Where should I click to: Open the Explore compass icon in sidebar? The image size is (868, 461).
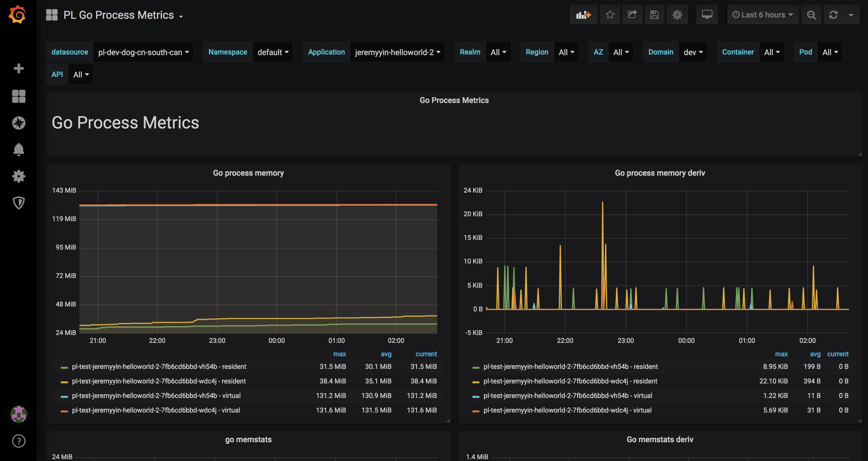[x=18, y=123]
